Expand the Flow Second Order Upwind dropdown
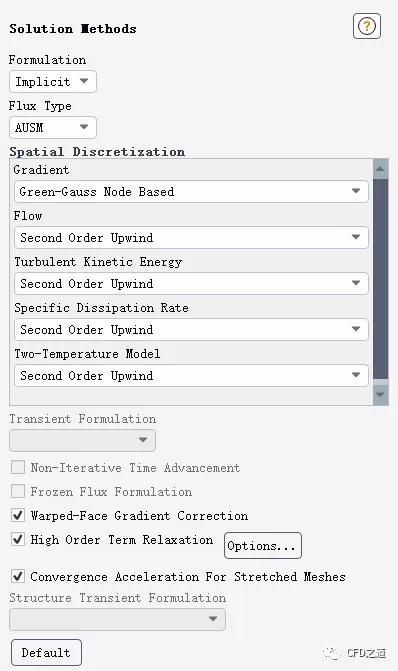Image resolution: width=398 pixels, height=671 pixels. [x=191, y=238]
